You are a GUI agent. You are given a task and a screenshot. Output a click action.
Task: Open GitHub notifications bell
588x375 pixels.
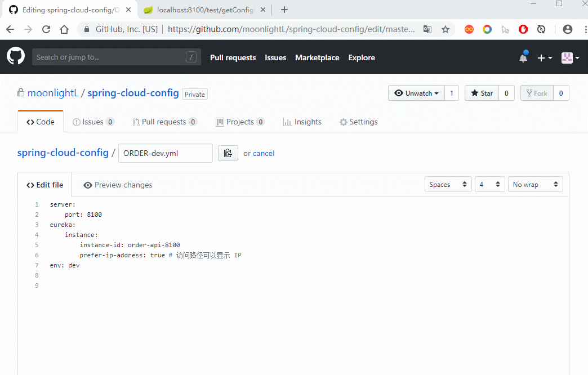pos(523,57)
